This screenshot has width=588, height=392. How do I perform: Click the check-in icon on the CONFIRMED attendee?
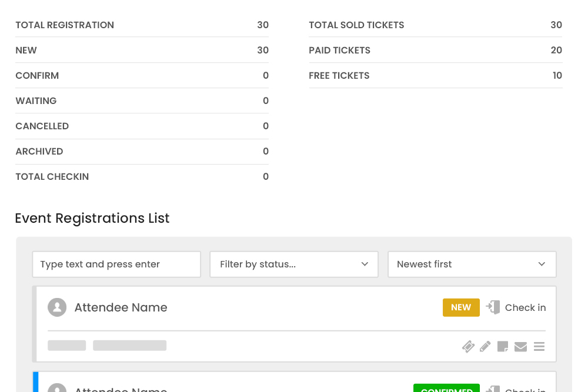(x=493, y=389)
